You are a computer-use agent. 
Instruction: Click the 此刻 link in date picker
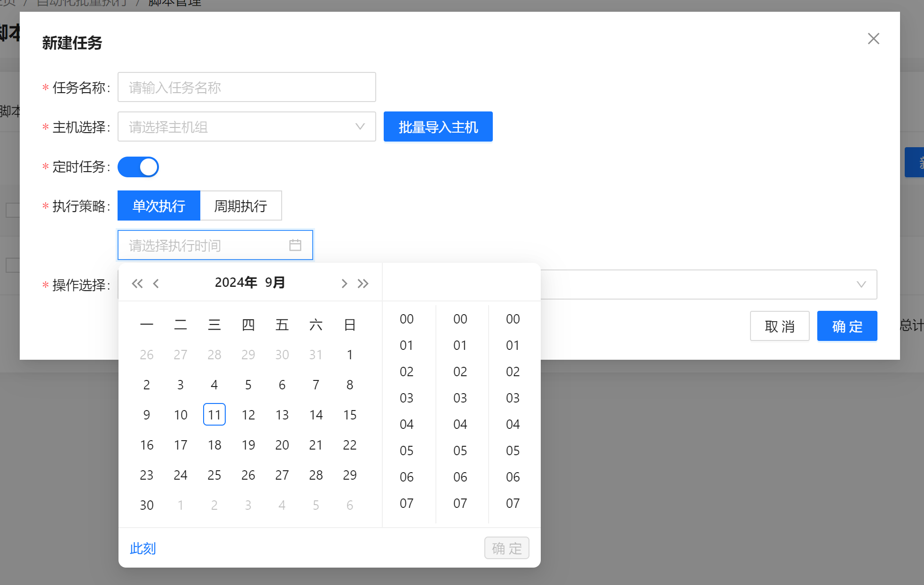(x=142, y=548)
